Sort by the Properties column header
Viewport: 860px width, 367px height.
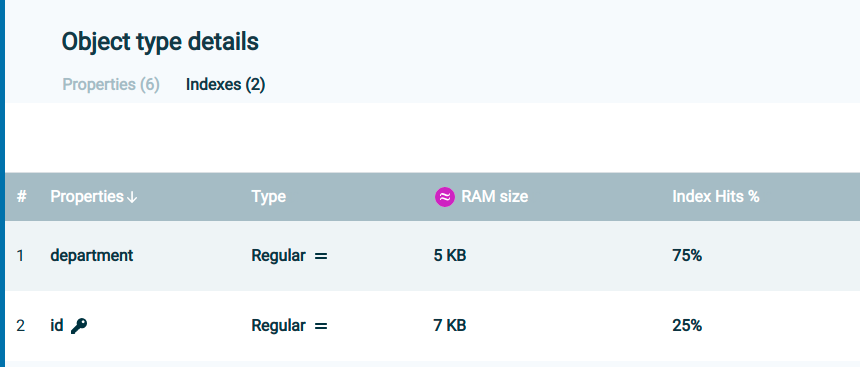tap(87, 196)
